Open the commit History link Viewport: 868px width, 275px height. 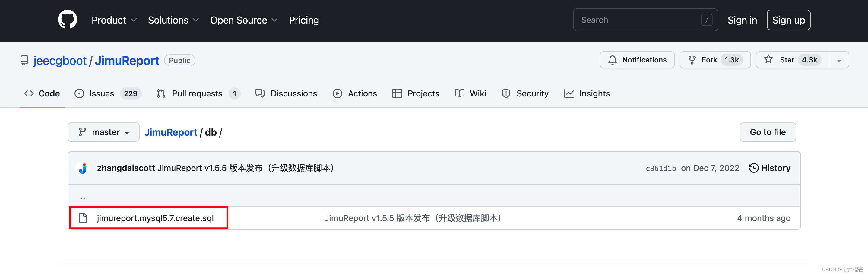click(770, 168)
